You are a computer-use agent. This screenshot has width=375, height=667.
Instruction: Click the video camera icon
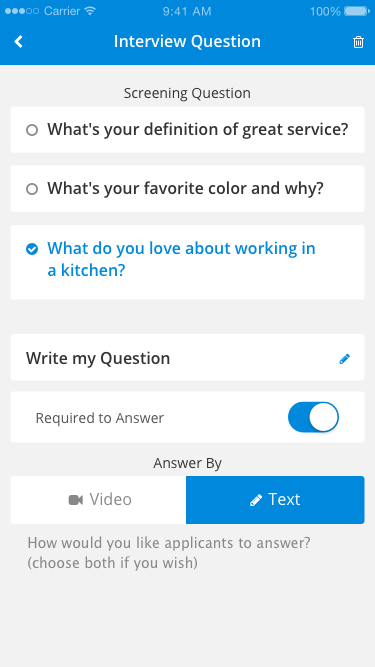pyautogui.click(x=76, y=500)
